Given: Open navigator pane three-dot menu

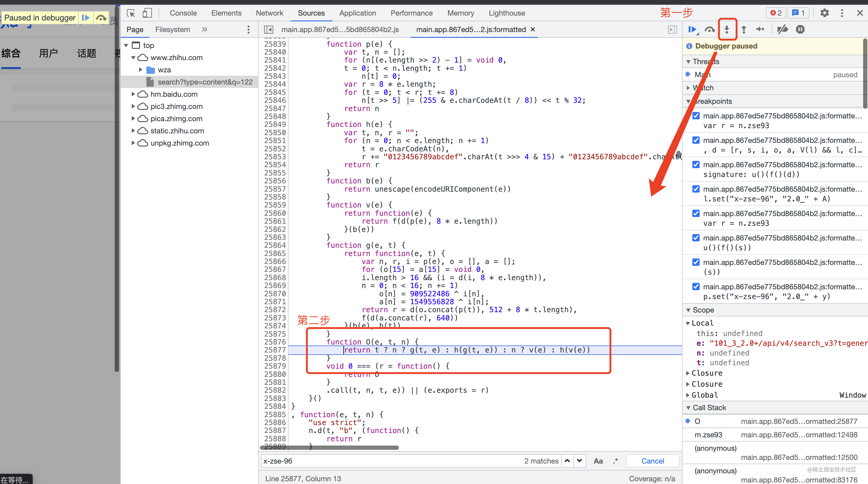Looking at the screenshot, I should pos(248,30).
